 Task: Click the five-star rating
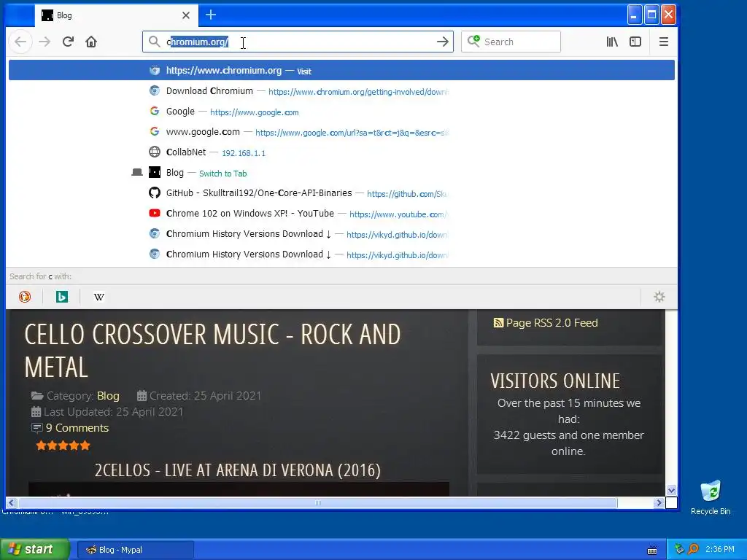coord(63,446)
